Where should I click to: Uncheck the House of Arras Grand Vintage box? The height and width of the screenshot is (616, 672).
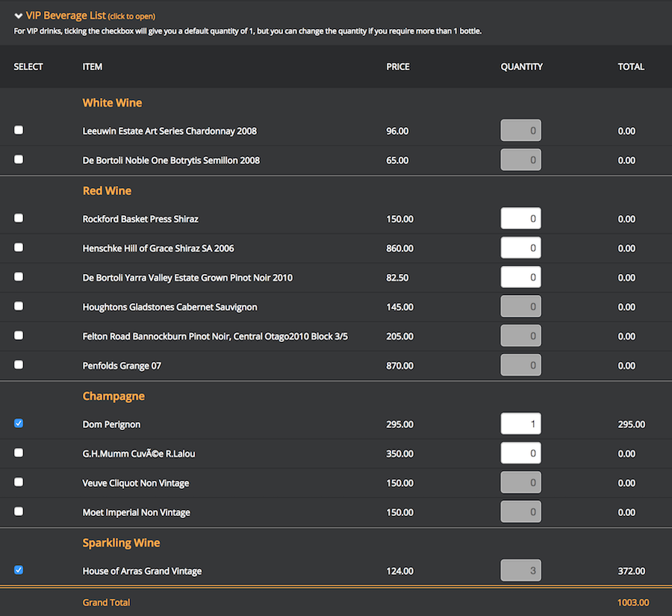coord(19,570)
